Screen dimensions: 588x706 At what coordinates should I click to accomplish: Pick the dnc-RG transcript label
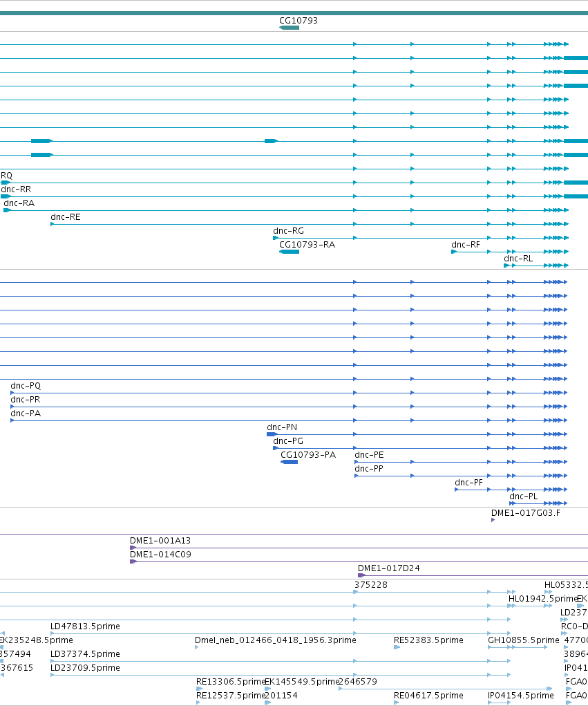(288, 231)
